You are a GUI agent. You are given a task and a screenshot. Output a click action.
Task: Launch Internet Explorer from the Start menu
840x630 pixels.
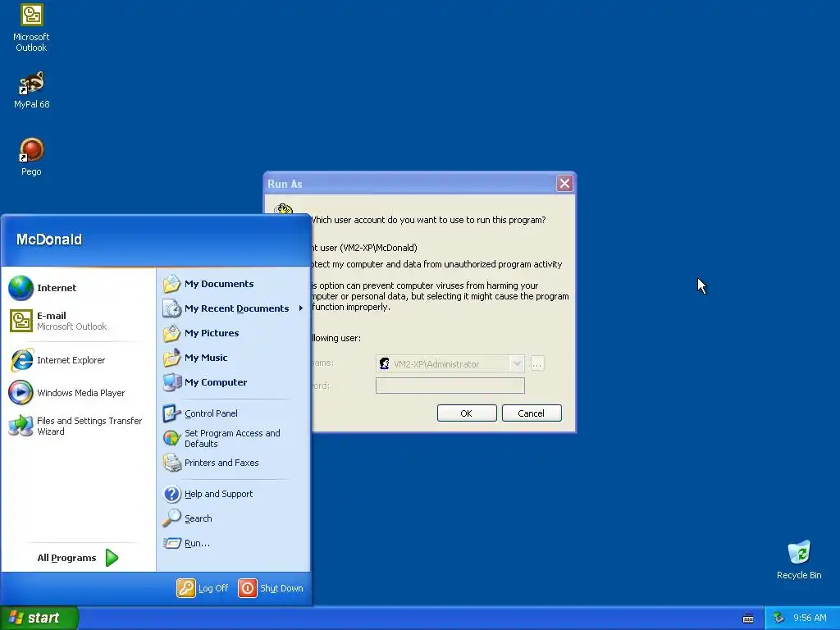click(x=78, y=360)
